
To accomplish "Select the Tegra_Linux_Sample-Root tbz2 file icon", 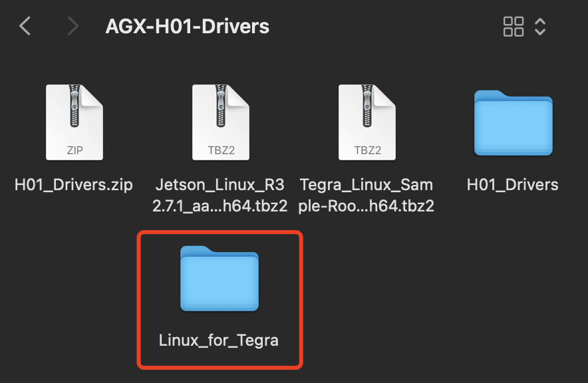I will tap(367, 122).
